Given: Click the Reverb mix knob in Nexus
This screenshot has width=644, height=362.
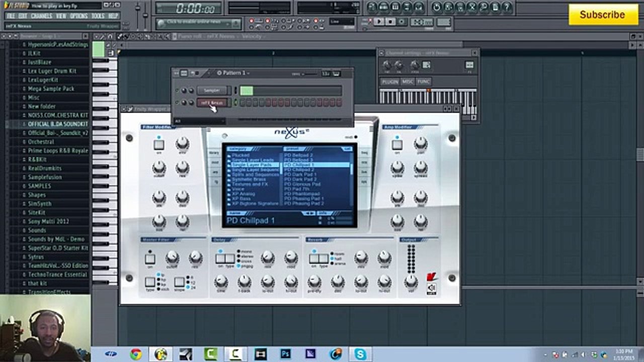Looking at the screenshot, I should point(361,258).
